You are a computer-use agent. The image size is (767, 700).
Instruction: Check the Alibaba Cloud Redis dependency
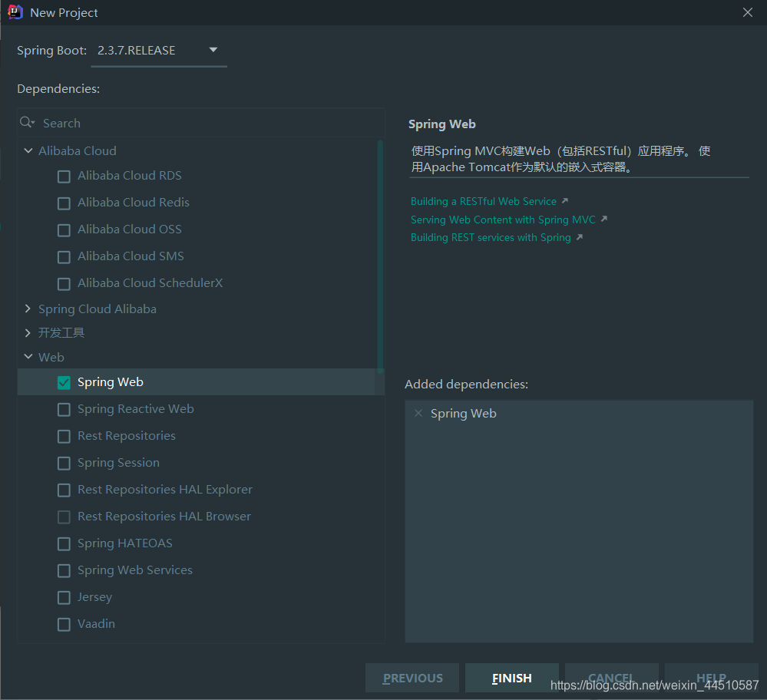64,203
